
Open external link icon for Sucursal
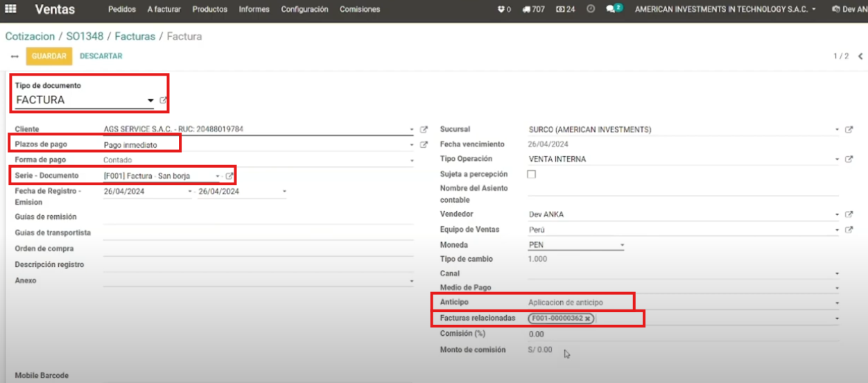(x=849, y=130)
